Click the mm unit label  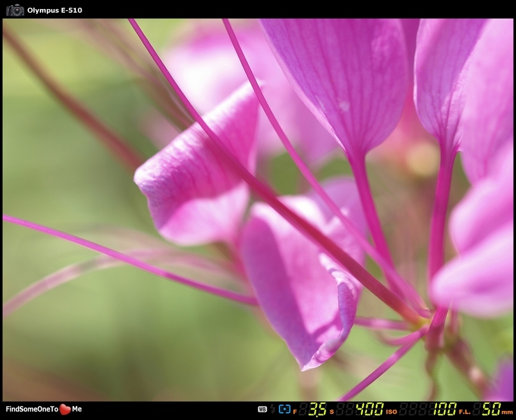click(507, 411)
